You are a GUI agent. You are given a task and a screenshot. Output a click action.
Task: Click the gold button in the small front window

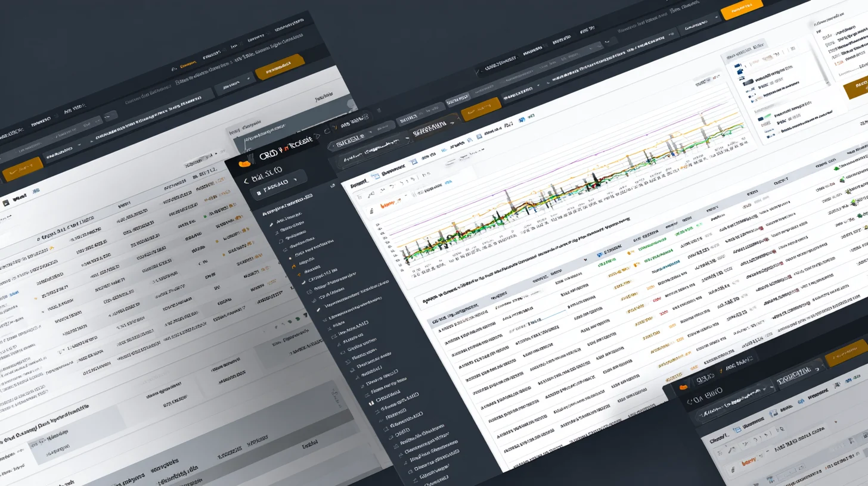[846, 353]
